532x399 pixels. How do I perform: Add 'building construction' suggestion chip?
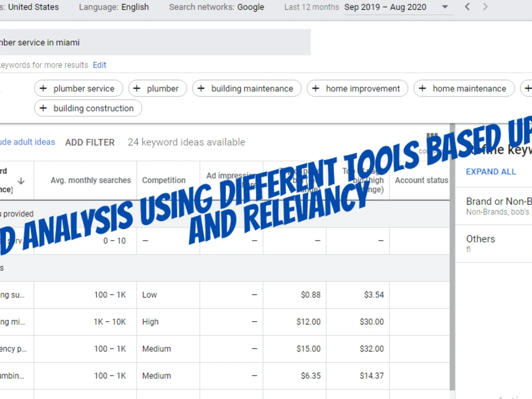[x=88, y=108]
